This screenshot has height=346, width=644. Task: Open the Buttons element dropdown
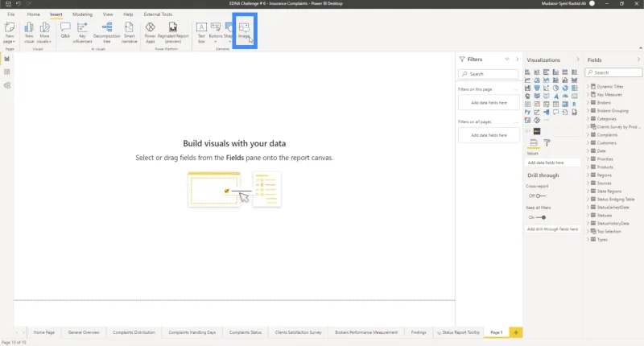216,33
